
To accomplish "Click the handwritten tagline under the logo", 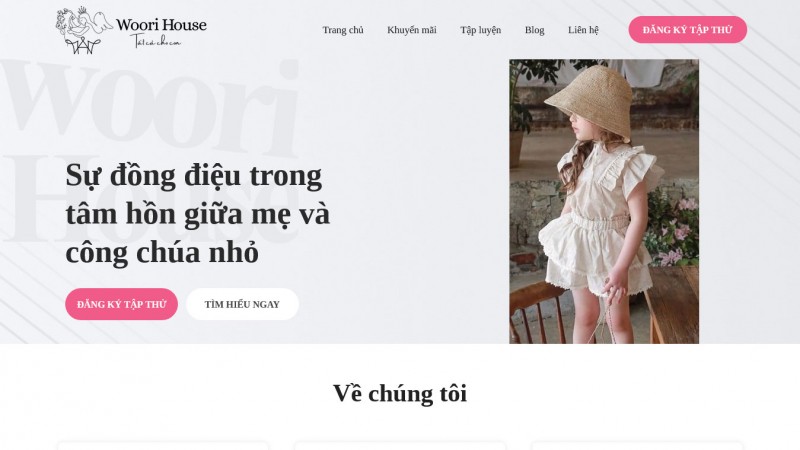I will tap(155, 41).
